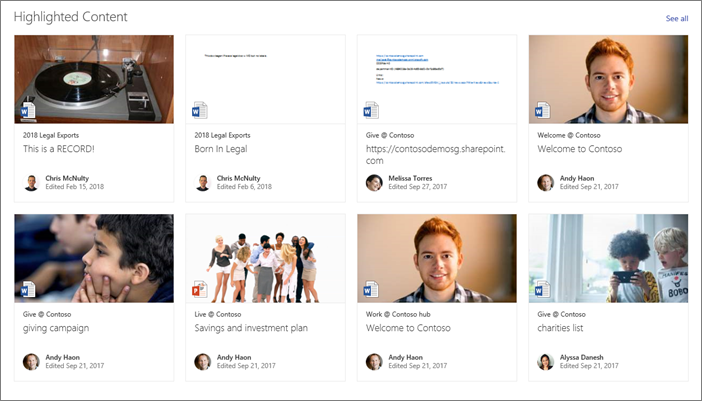702x401 pixels.
Task: Click the Live @ Contoso site label
Action: point(218,314)
